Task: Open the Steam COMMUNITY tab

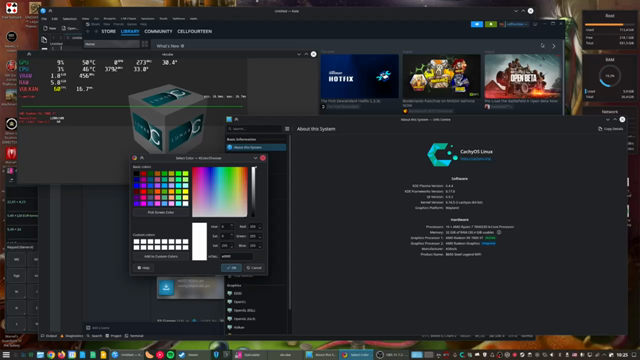Action: (x=158, y=31)
